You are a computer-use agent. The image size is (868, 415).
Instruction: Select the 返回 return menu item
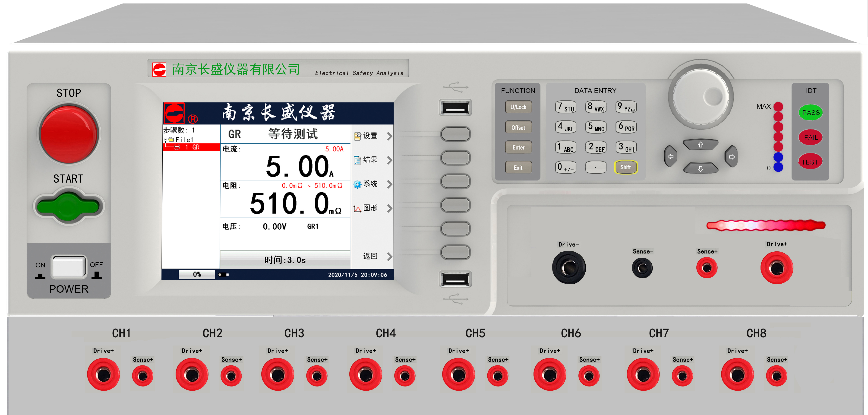pos(370,256)
